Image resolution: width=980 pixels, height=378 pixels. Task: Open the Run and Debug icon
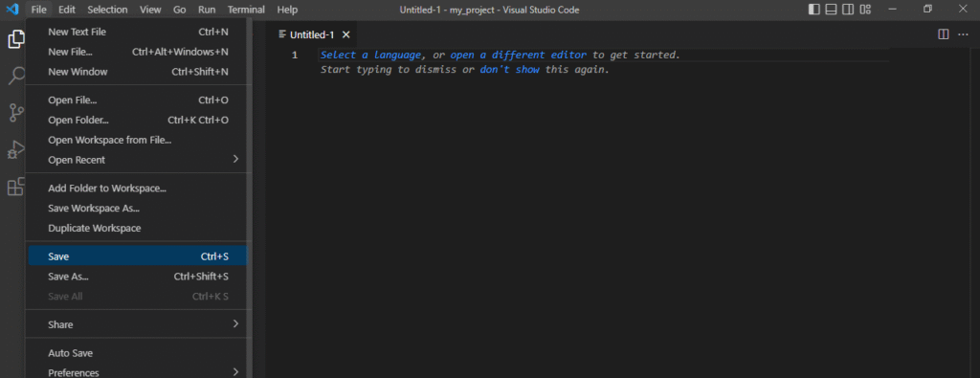(15, 150)
